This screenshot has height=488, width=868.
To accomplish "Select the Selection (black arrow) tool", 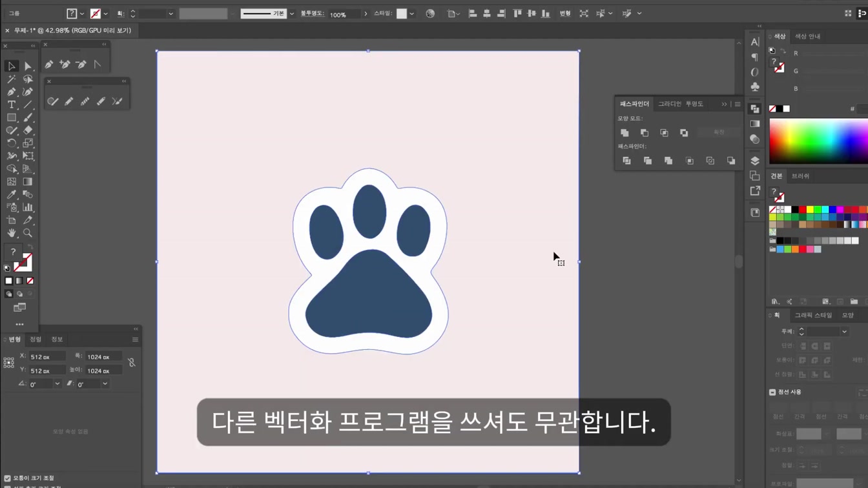I will coord(12,66).
